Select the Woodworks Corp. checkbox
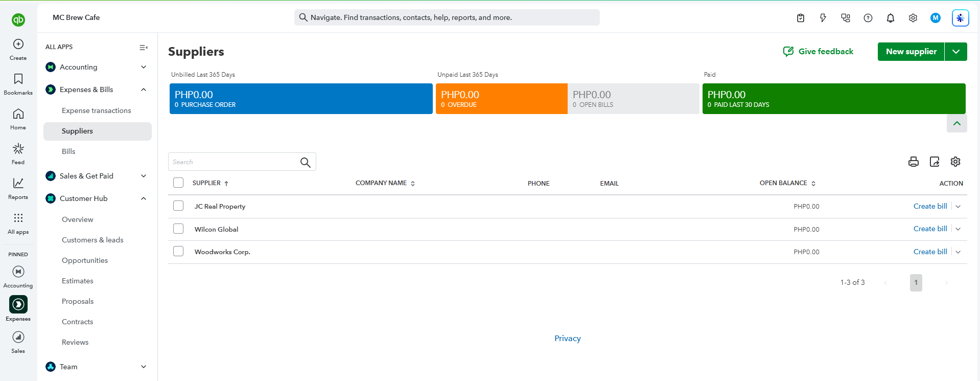Image resolution: width=980 pixels, height=381 pixels. (178, 251)
